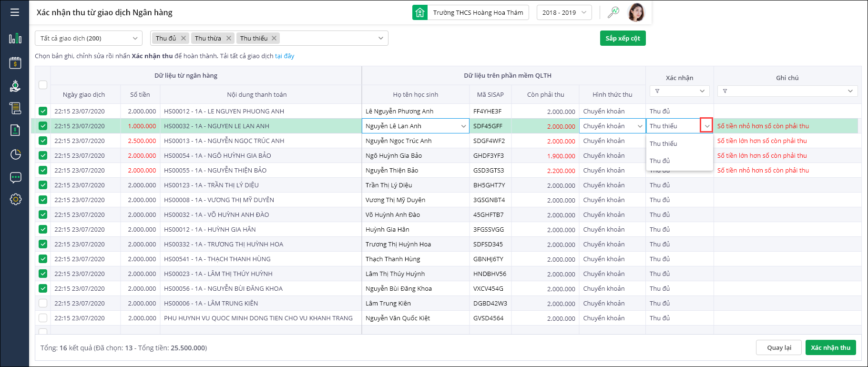Select Thu đủ from the open dropdown list
Screen dimensions: 868x367
[660, 161]
